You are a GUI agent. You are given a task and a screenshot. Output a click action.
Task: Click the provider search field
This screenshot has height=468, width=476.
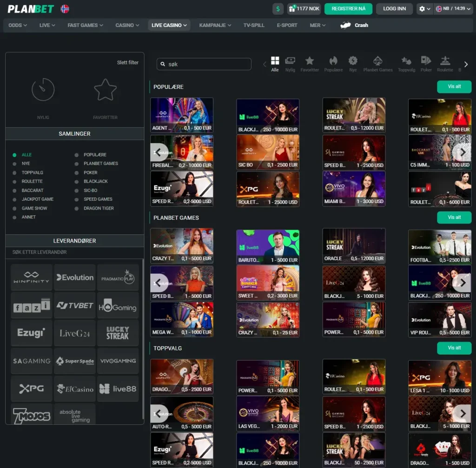click(x=75, y=252)
